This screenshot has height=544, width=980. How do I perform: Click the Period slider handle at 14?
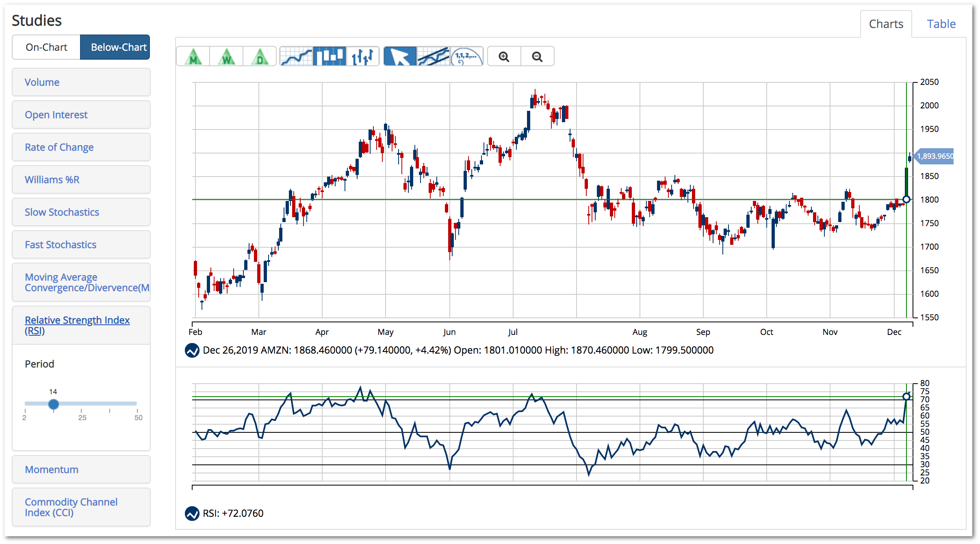click(x=53, y=404)
